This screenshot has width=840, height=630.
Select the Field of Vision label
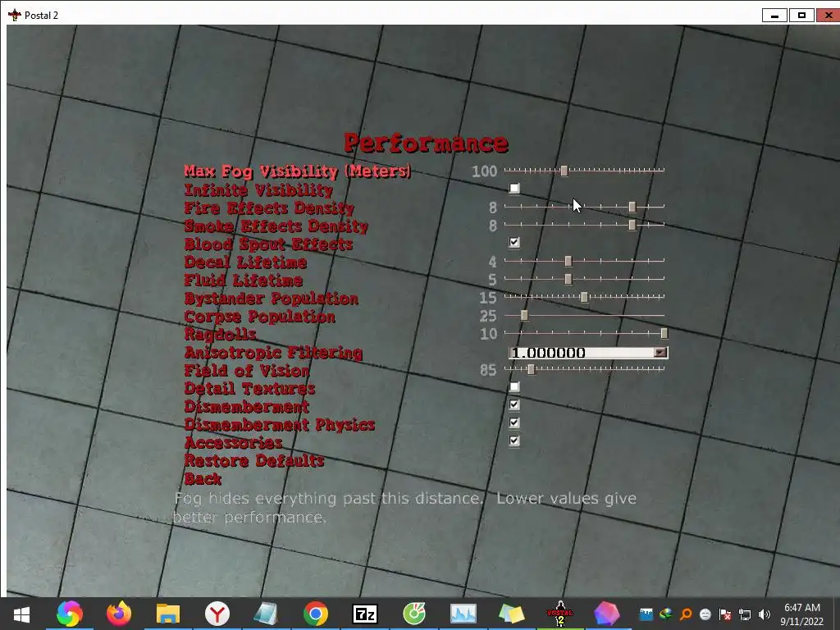(x=247, y=371)
